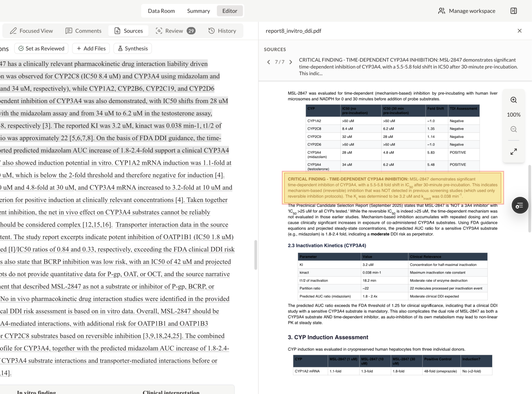This screenshot has height=394, width=532.
Task: Switch to the Summary tab
Action: point(198,11)
